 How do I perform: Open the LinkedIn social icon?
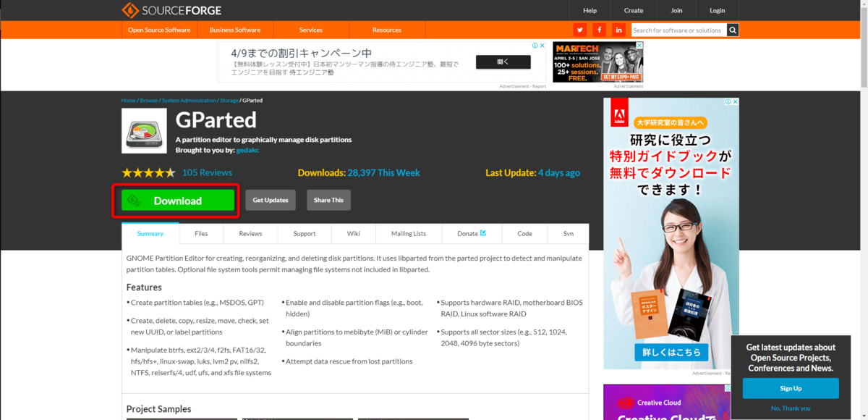[618, 30]
